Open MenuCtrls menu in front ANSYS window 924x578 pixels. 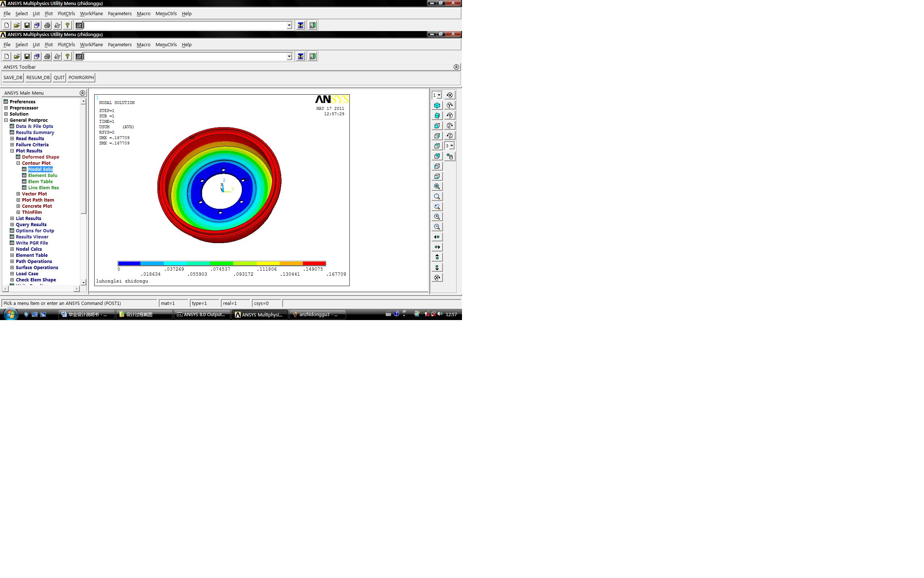[166, 45]
